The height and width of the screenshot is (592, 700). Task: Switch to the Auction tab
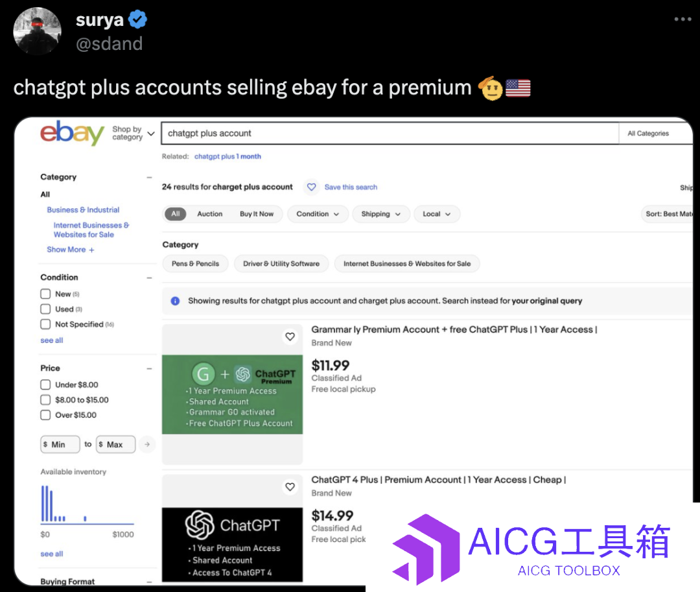click(x=210, y=214)
